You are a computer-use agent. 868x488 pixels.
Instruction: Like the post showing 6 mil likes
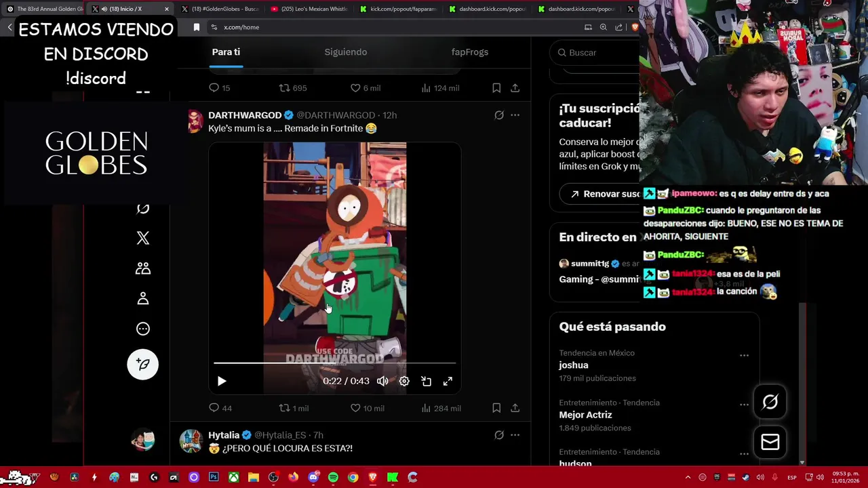(x=365, y=88)
